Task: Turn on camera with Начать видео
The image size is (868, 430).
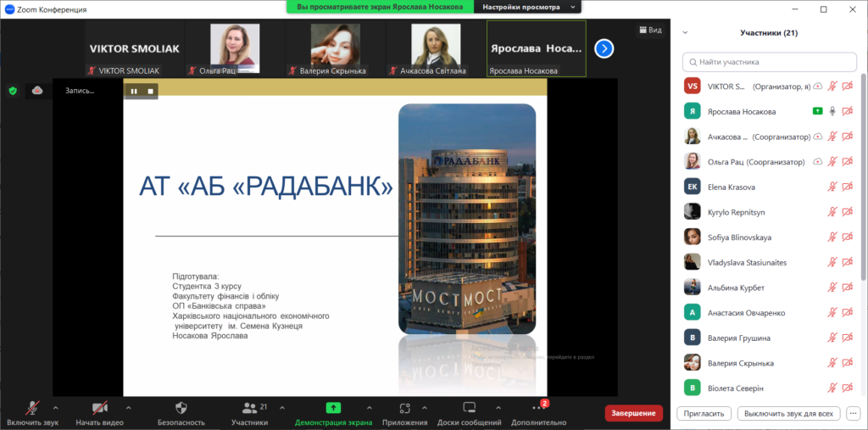Action: [100, 413]
